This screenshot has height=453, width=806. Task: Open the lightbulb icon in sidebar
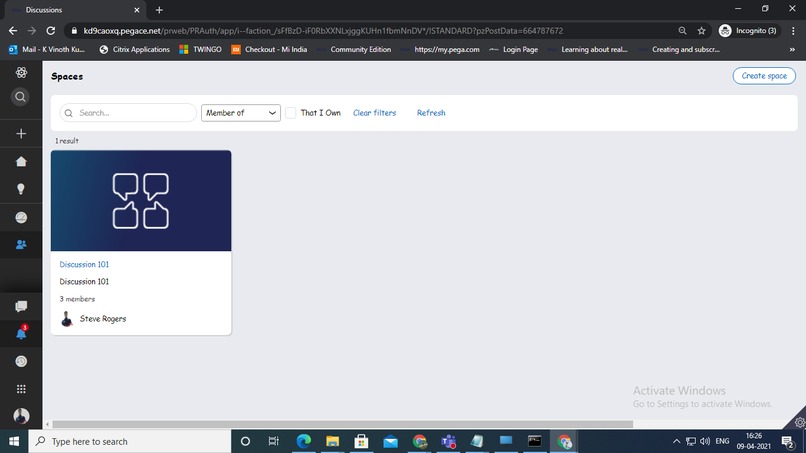21,189
